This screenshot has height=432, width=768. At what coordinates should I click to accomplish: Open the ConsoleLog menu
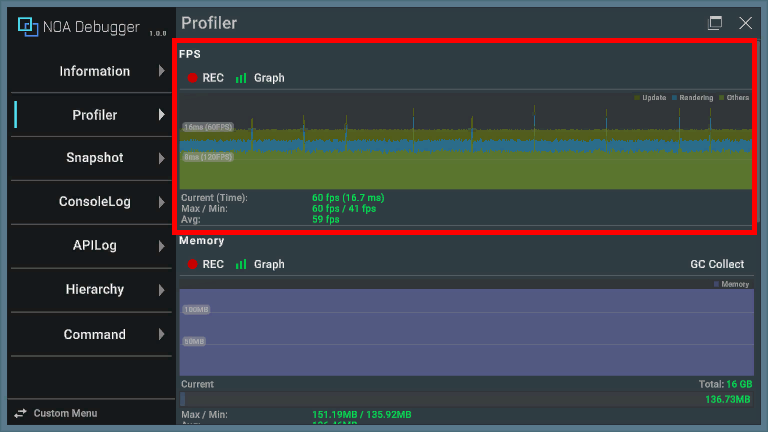click(x=91, y=202)
